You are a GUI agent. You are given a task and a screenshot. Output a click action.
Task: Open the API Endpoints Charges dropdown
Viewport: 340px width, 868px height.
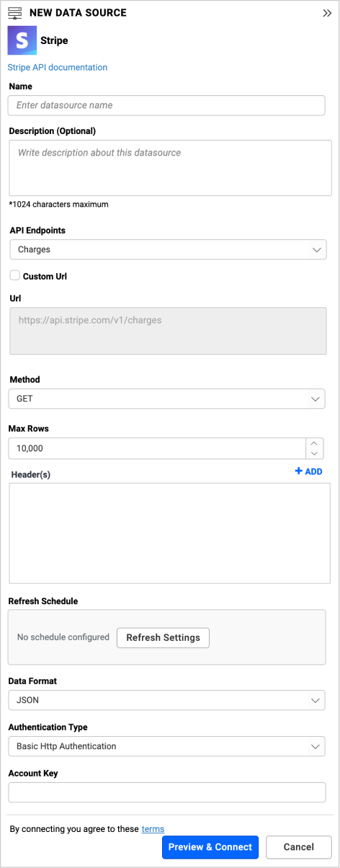coord(168,249)
